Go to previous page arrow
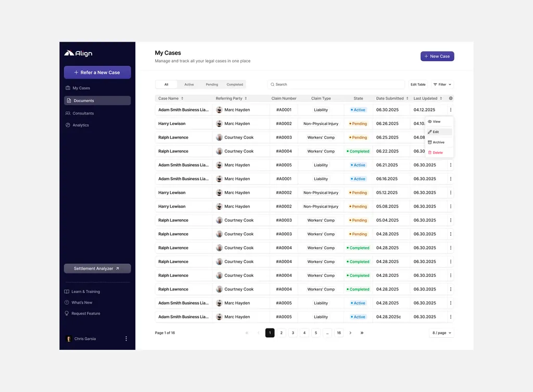Viewport: 533px width, 392px height. [x=258, y=333]
